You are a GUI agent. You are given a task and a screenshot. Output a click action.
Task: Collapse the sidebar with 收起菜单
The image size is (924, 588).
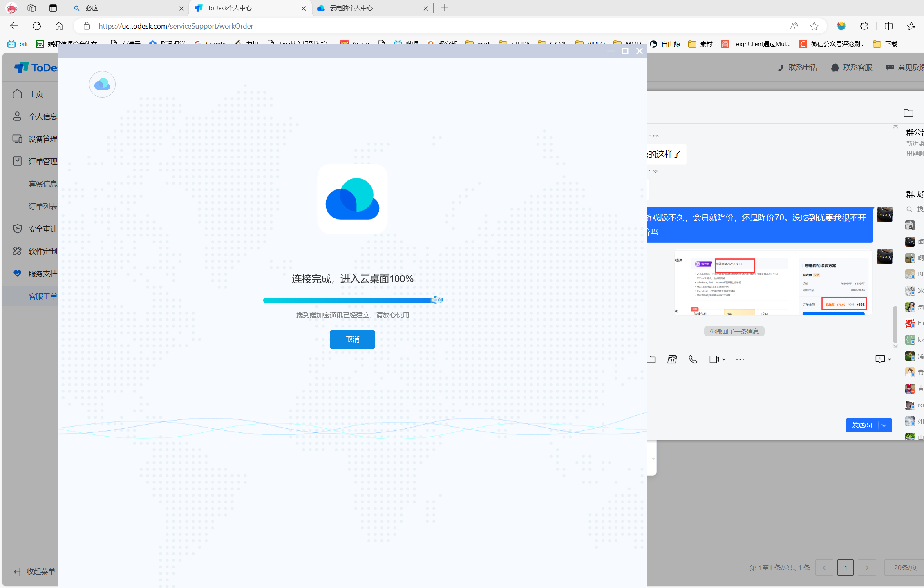point(34,571)
